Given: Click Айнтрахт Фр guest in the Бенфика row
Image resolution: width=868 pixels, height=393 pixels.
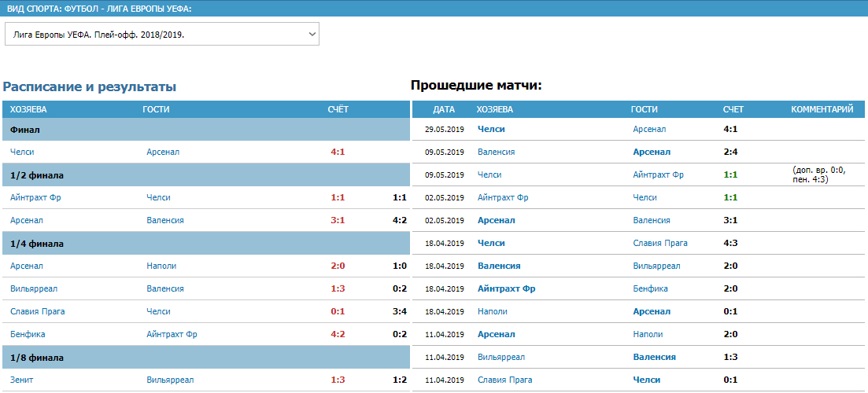Looking at the screenshot, I should [172, 334].
